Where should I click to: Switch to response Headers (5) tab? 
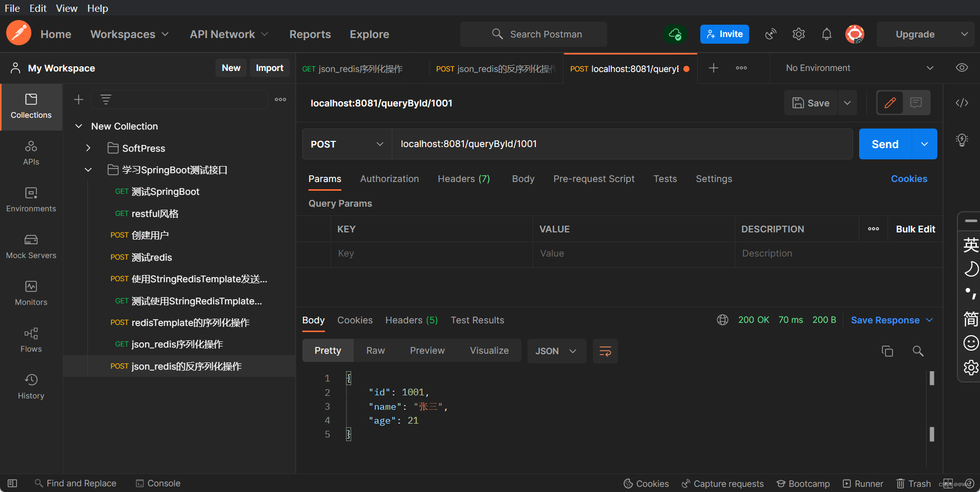pos(411,320)
